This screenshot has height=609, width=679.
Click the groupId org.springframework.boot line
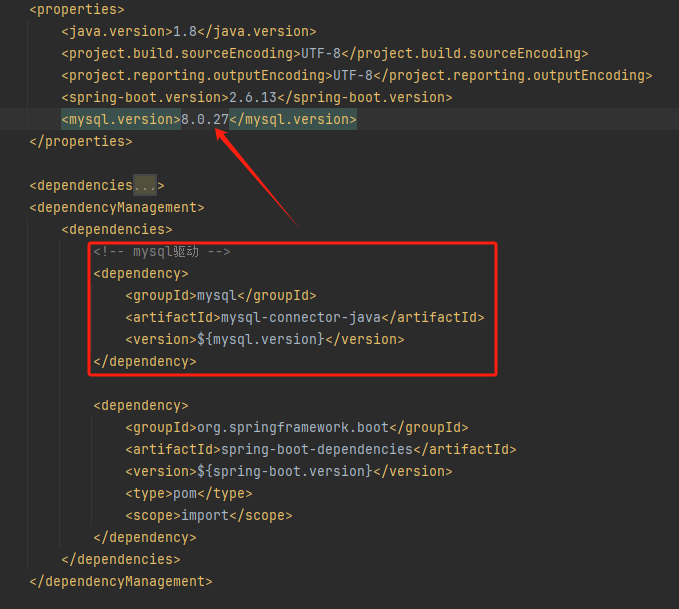click(x=297, y=428)
